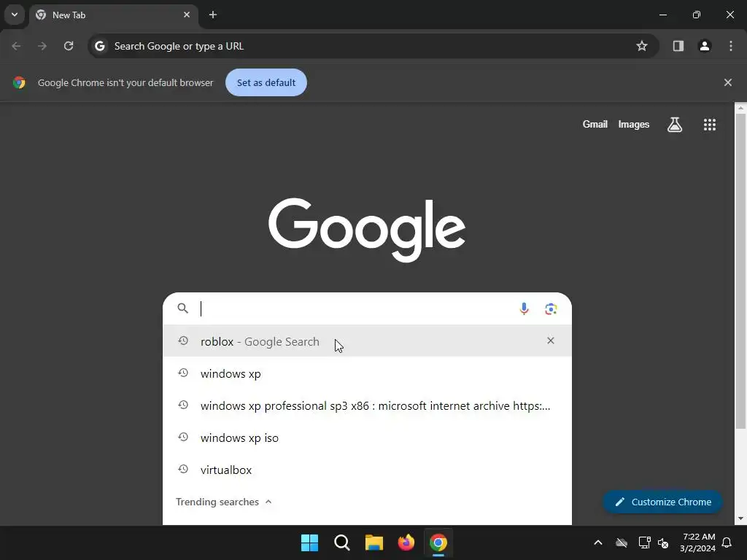The height and width of the screenshot is (560, 747).
Task: Click Chrome icon in taskbar
Action: click(438, 542)
